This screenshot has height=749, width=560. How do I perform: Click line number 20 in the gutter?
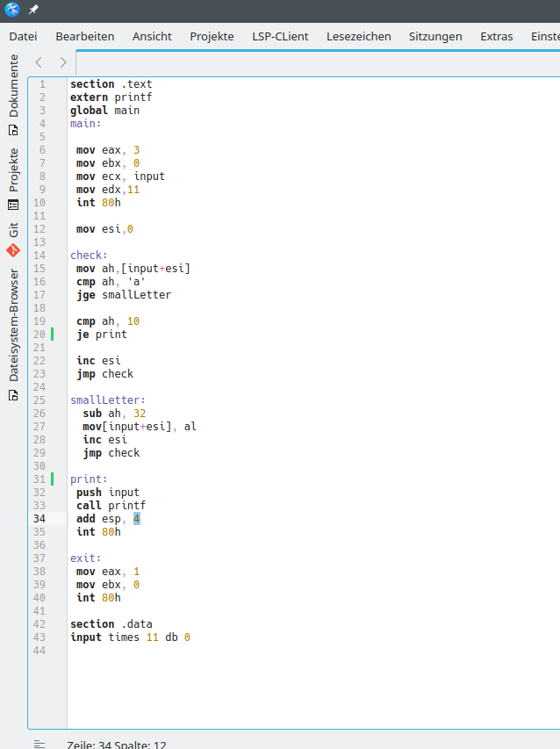click(39, 335)
